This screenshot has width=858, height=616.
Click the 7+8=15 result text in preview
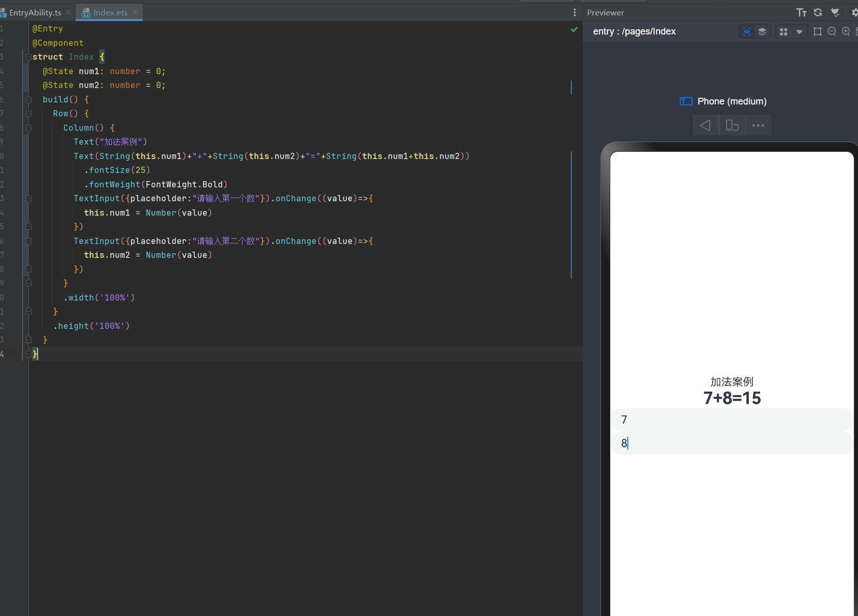(732, 398)
